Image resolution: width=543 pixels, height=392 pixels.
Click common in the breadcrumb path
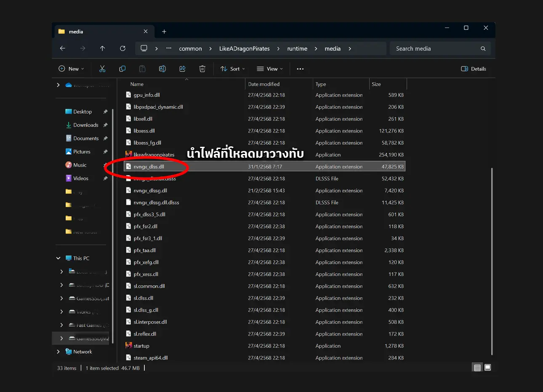(x=190, y=49)
